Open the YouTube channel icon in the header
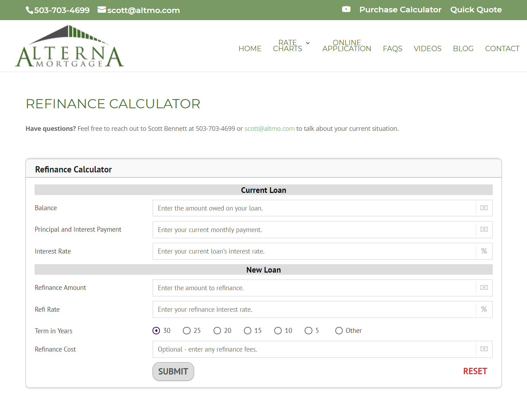The width and height of the screenshot is (527, 420). click(346, 9)
